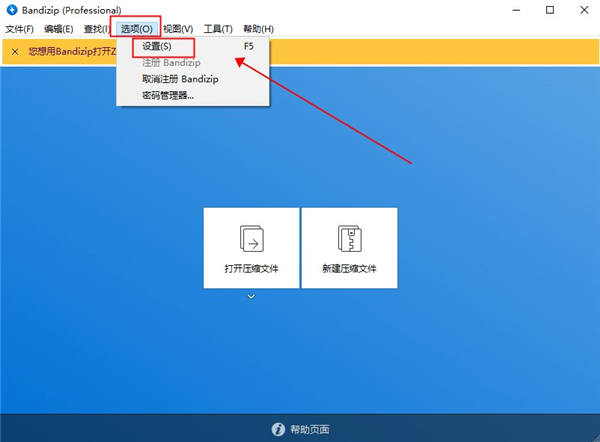This screenshot has width=600, height=442.
Task: Open the 文件(F) menu
Action: tap(19, 29)
